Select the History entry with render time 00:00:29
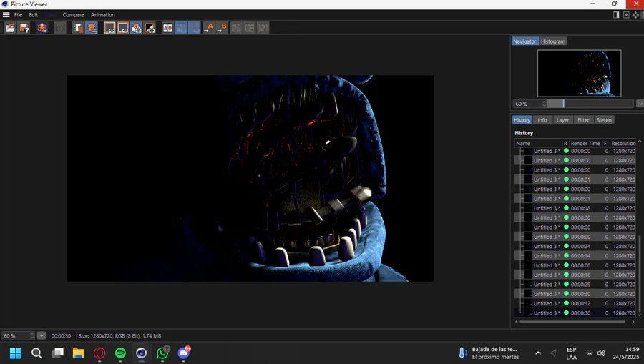 575,285
